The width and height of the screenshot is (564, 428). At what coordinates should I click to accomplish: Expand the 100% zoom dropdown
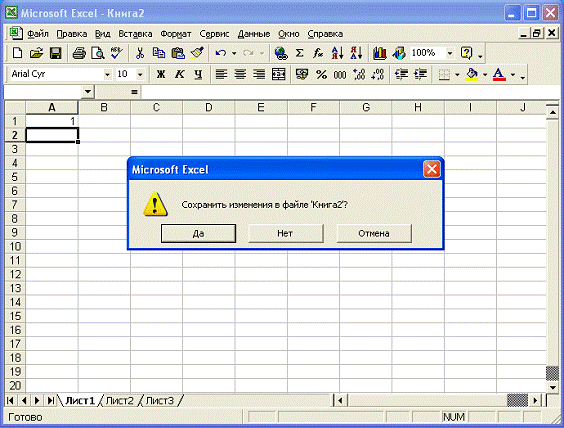coord(450,53)
